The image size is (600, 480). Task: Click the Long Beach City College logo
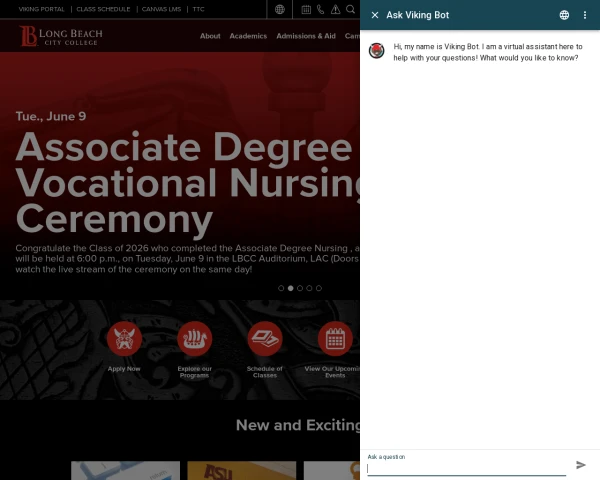[61, 36]
